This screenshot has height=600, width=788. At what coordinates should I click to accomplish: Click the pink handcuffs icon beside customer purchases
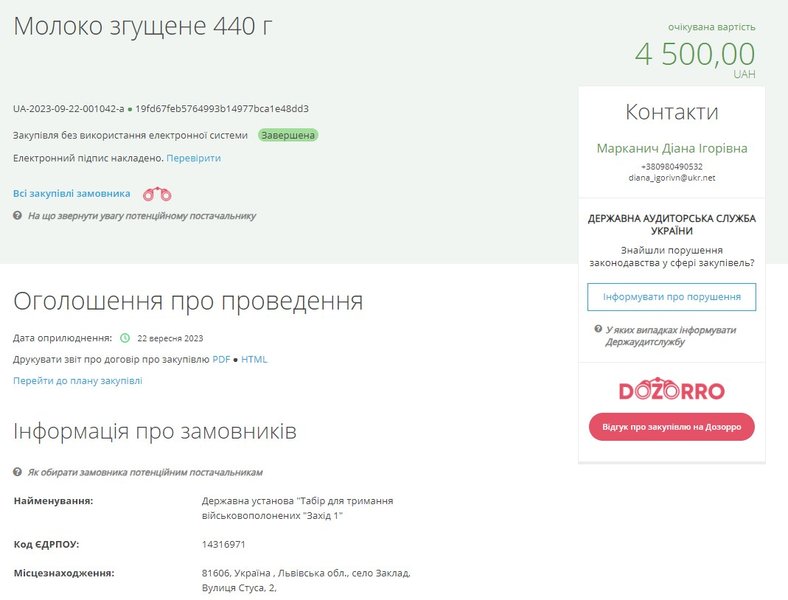[x=157, y=194]
